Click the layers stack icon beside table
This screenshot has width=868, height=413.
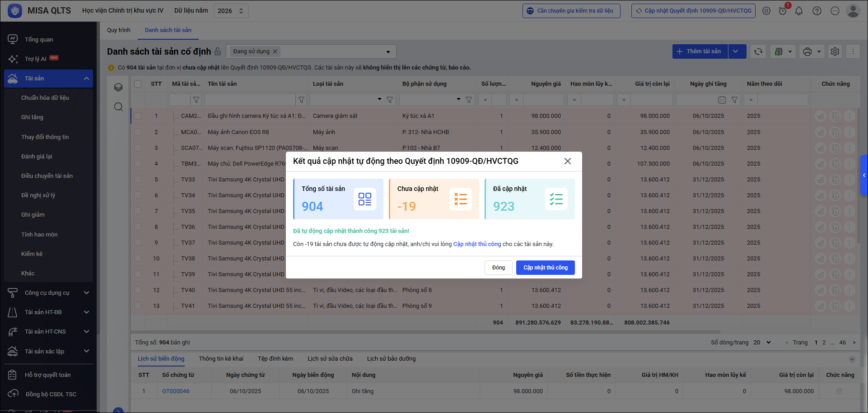point(118,87)
